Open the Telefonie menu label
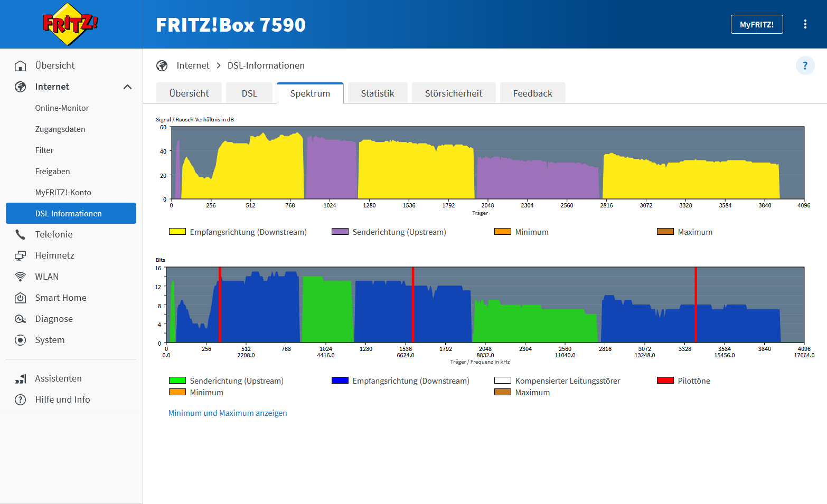 coord(54,234)
